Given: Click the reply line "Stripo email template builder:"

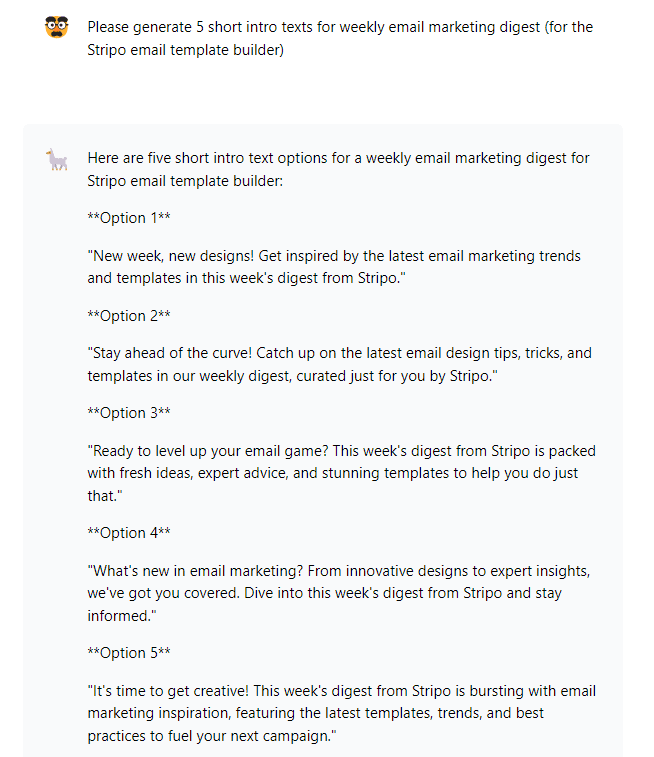Looking at the screenshot, I should 185,181.
